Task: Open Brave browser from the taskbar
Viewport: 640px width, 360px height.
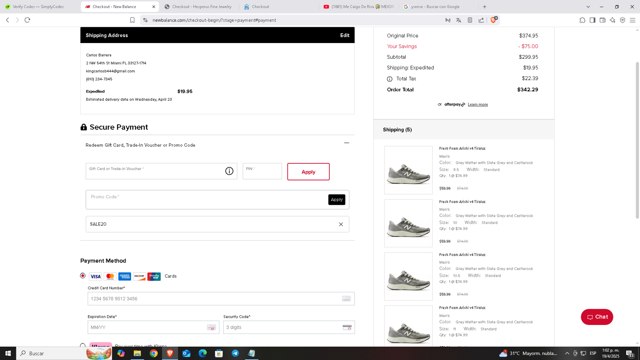Action: point(170,353)
